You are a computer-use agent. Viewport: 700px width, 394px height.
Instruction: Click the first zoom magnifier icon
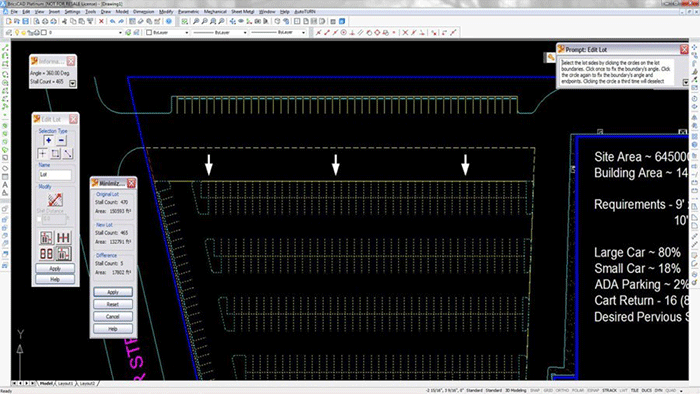pos(196,21)
